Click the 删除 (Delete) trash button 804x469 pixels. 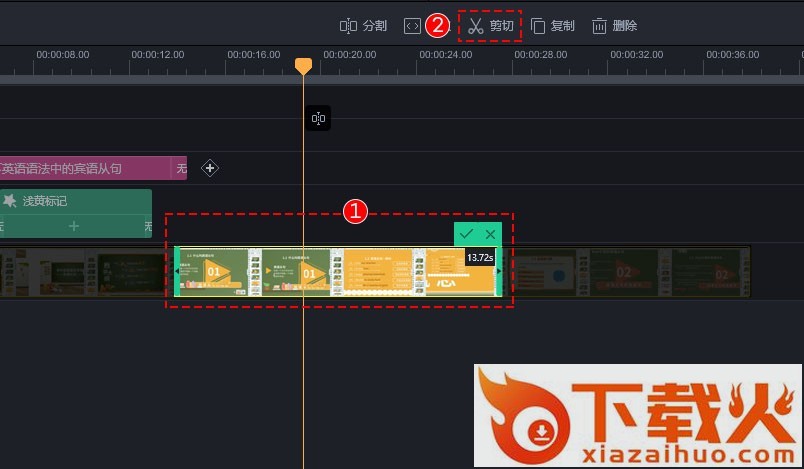point(614,26)
